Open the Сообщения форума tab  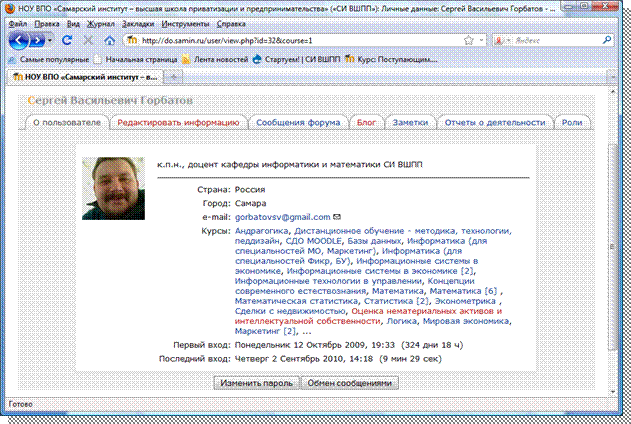(298, 122)
